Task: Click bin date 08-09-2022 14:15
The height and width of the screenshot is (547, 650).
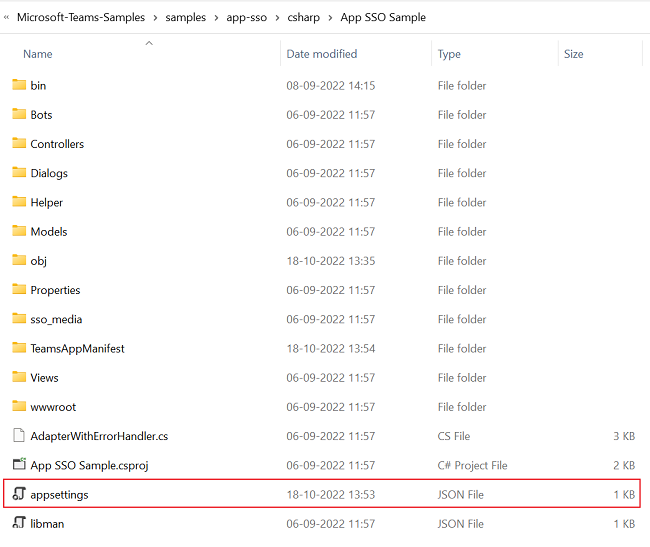Action: (330, 85)
